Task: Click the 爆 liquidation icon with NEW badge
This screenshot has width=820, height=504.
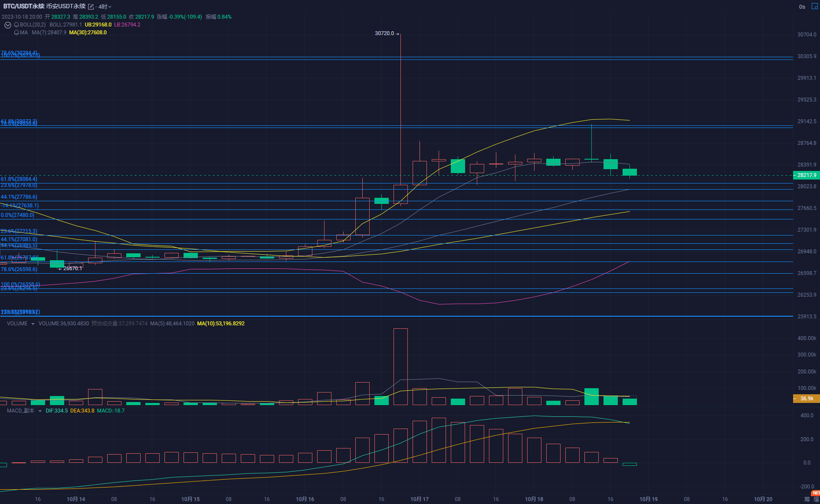Action: (816, 499)
